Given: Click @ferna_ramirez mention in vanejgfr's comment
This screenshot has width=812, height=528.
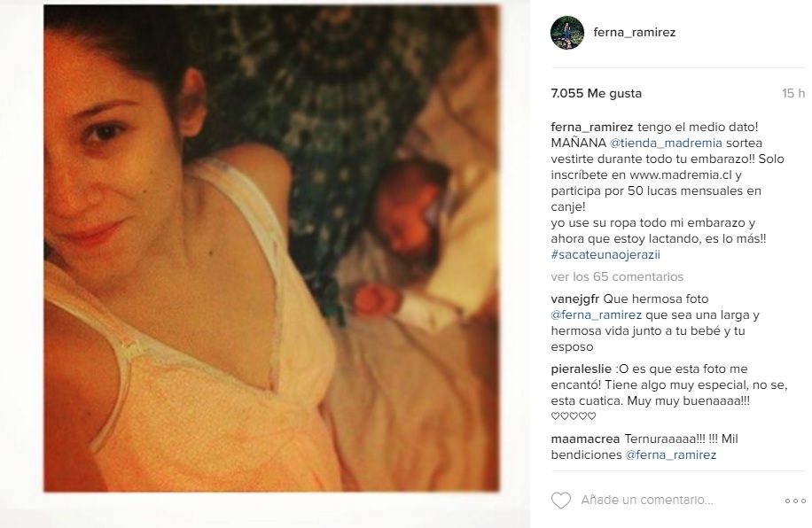Looking at the screenshot, I should point(596,314).
